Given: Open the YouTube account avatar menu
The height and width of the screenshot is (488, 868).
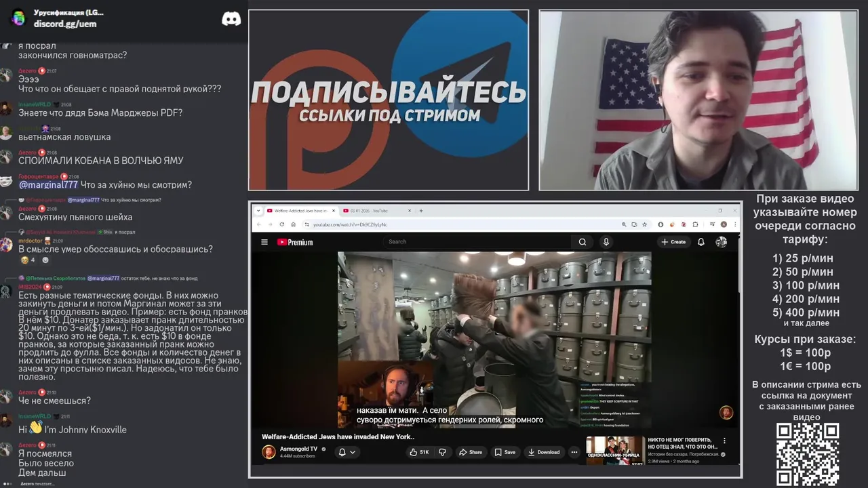Looking at the screenshot, I should (x=721, y=242).
